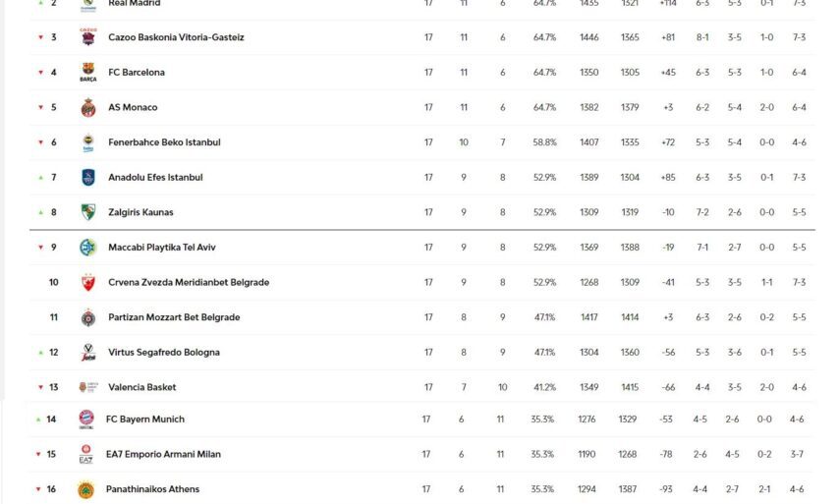
Task: Click the FC Bayern Munich crest
Action: point(86,420)
